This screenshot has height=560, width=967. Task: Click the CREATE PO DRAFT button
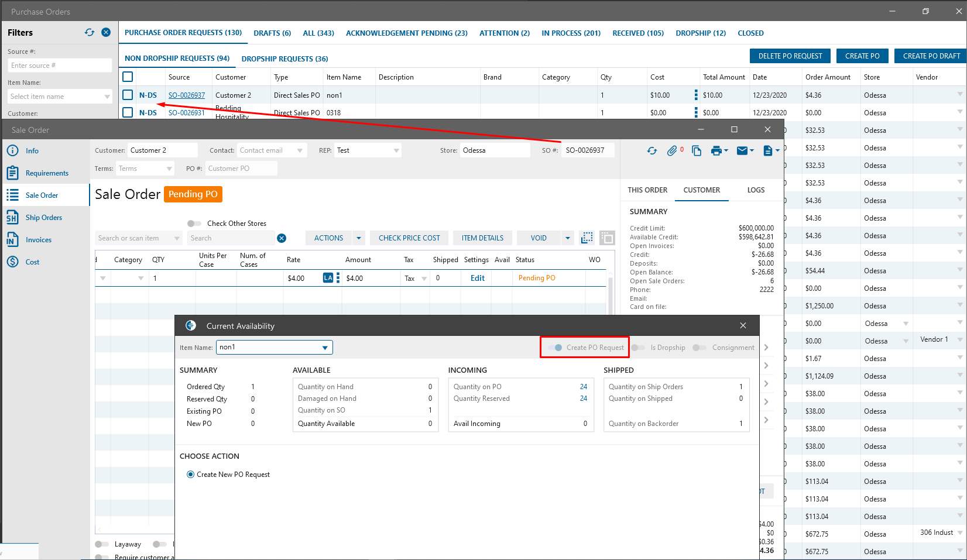click(931, 56)
